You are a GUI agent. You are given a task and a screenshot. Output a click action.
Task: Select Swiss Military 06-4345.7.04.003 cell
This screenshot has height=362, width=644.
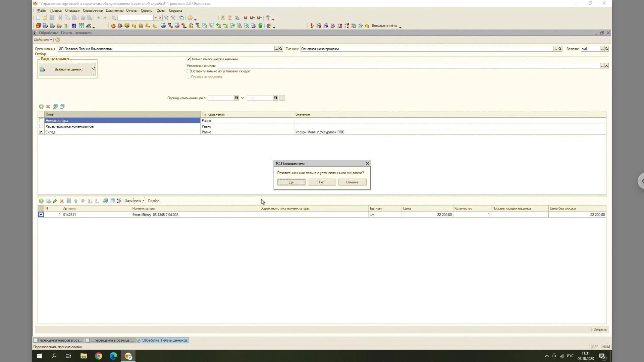(195, 215)
